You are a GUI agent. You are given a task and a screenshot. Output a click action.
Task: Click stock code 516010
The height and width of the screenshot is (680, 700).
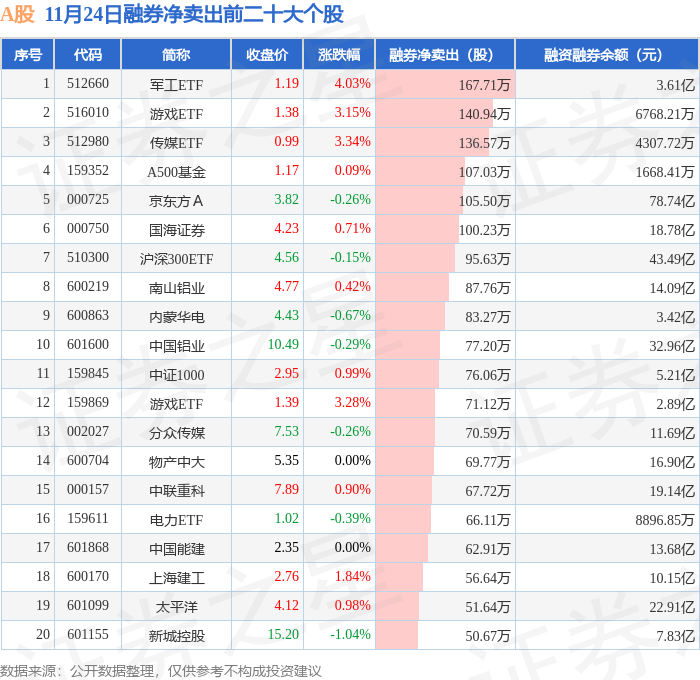point(88,113)
